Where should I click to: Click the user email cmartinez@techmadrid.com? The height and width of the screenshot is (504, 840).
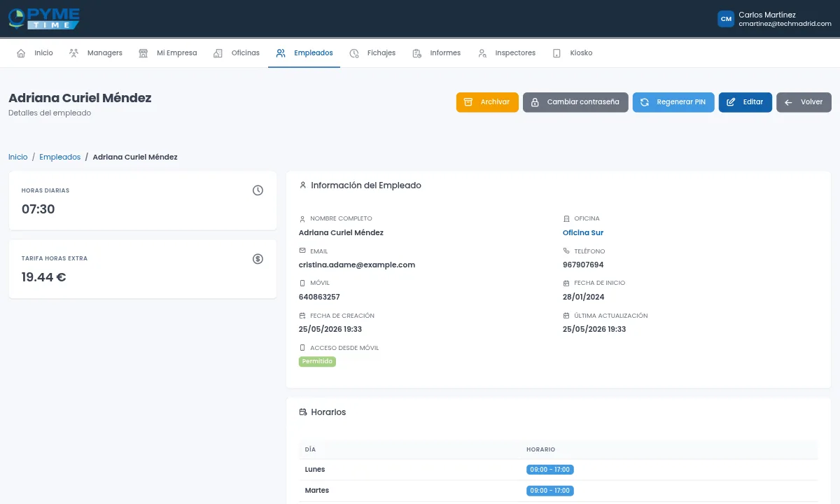coord(785,24)
